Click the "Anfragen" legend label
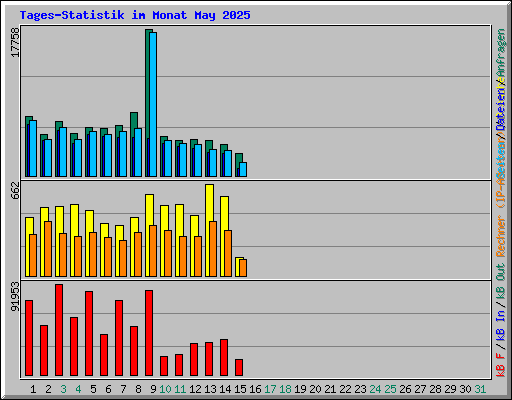 tap(501, 53)
